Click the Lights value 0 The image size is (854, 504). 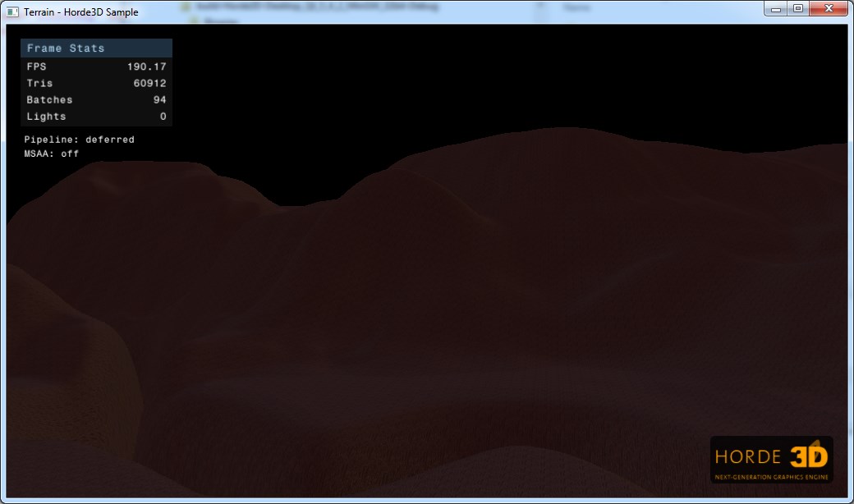(163, 117)
